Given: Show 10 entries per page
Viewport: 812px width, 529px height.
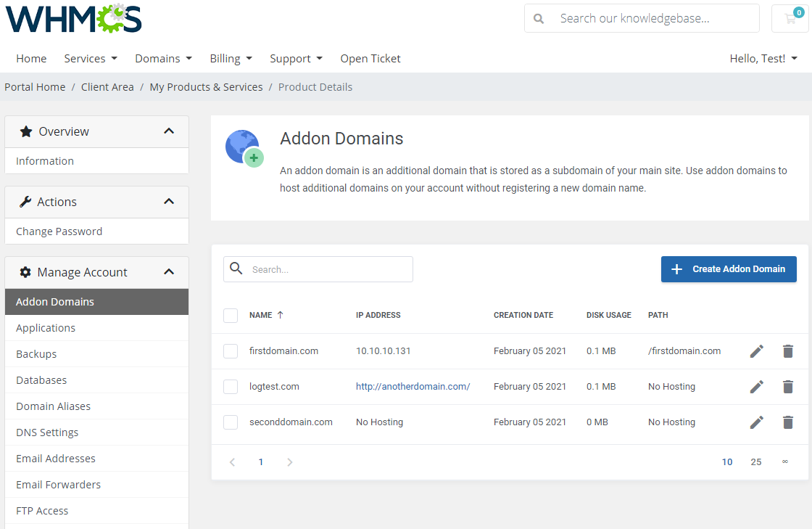Looking at the screenshot, I should 727,462.
